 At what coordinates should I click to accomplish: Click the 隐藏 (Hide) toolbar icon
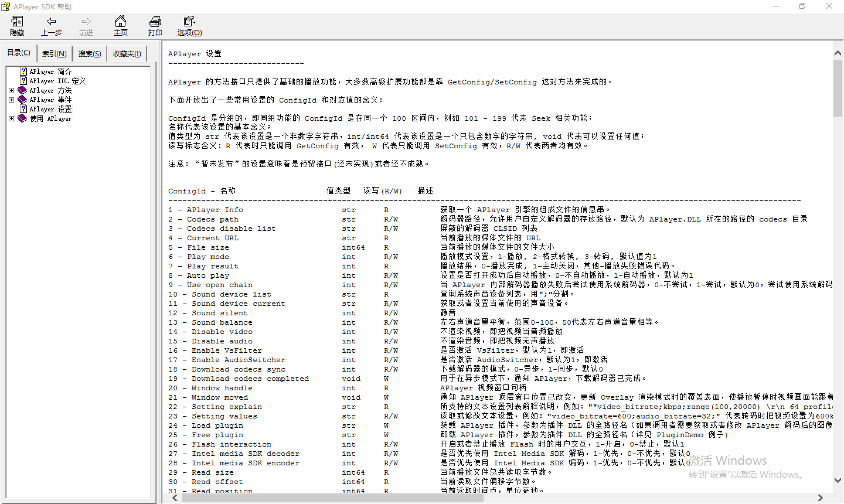(x=17, y=22)
